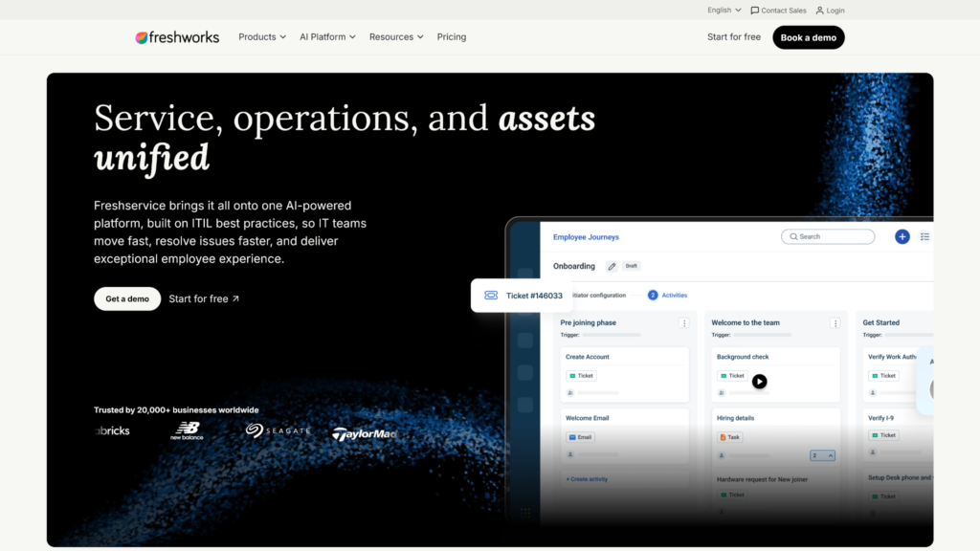
Task: Click the Seagate logo
Action: pyautogui.click(x=278, y=430)
